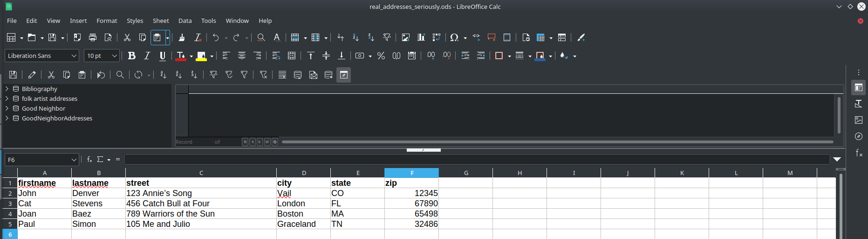Open the Help menu
The width and height of the screenshot is (868, 239).
(265, 21)
